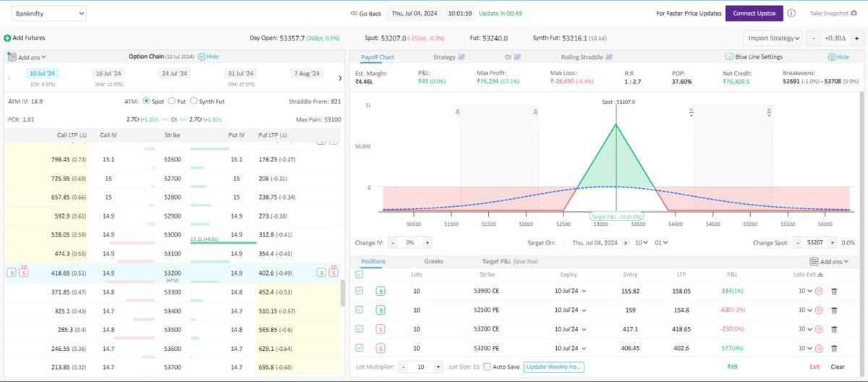
Task: Expand the positions Add ons menu
Action: pyautogui.click(x=829, y=261)
